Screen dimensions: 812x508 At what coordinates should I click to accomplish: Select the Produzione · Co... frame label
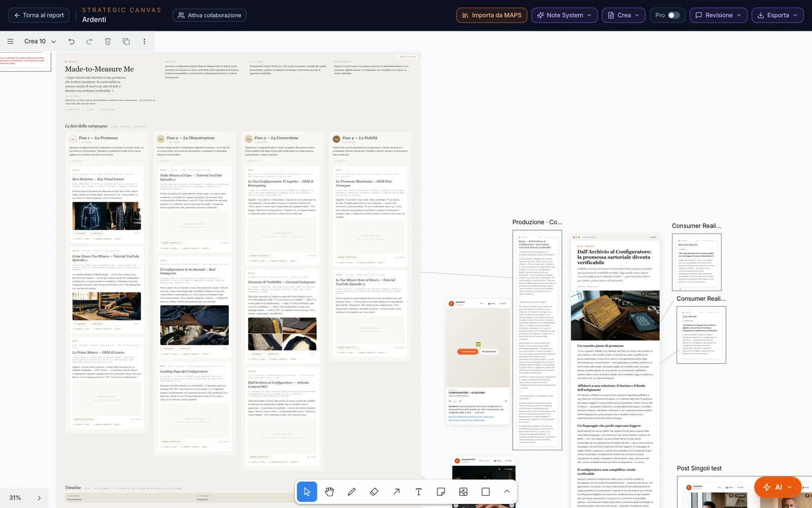click(537, 222)
